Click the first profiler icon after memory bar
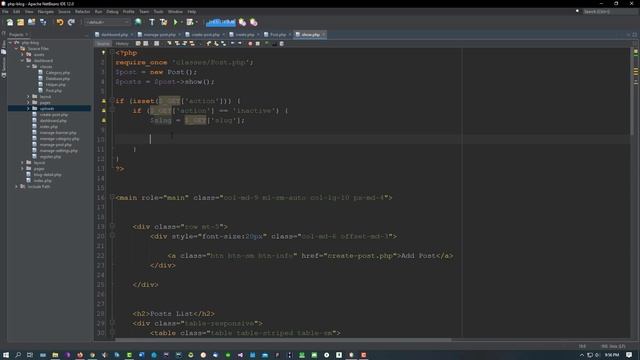This screenshot has width=640, height=360. pos(242,22)
